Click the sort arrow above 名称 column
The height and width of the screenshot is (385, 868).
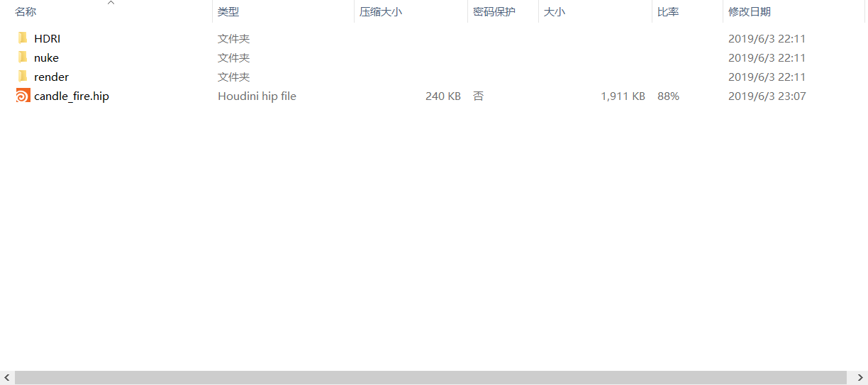tap(111, 4)
